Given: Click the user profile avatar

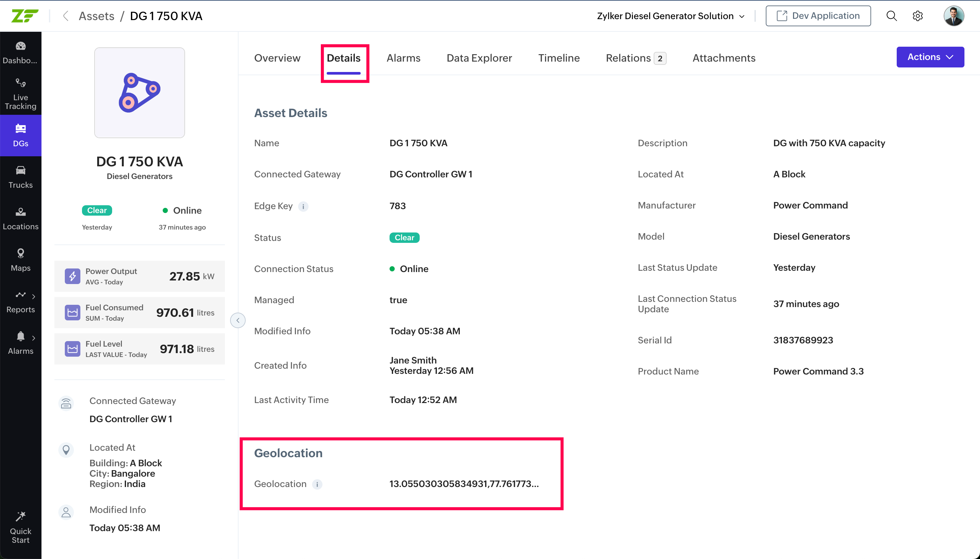Looking at the screenshot, I should click(953, 16).
